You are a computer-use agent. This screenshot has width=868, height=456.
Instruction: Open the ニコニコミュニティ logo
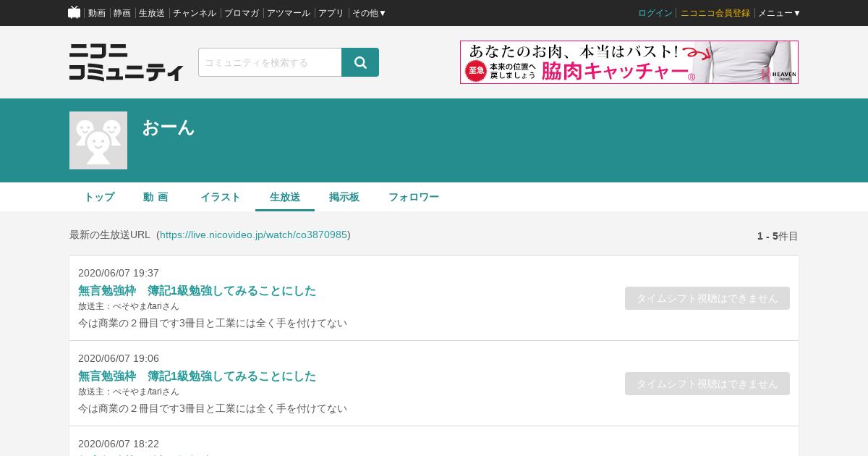pos(127,62)
